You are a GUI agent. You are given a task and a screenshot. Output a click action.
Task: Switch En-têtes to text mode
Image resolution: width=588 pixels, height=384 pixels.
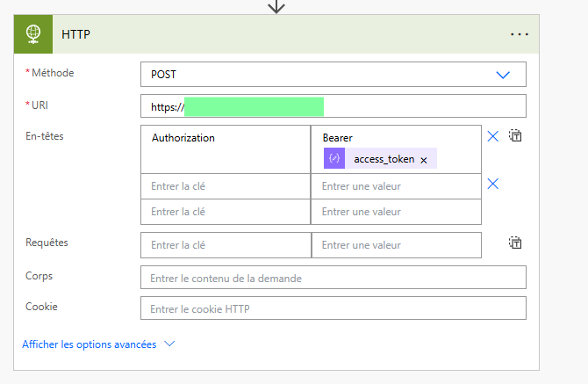[516, 136]
